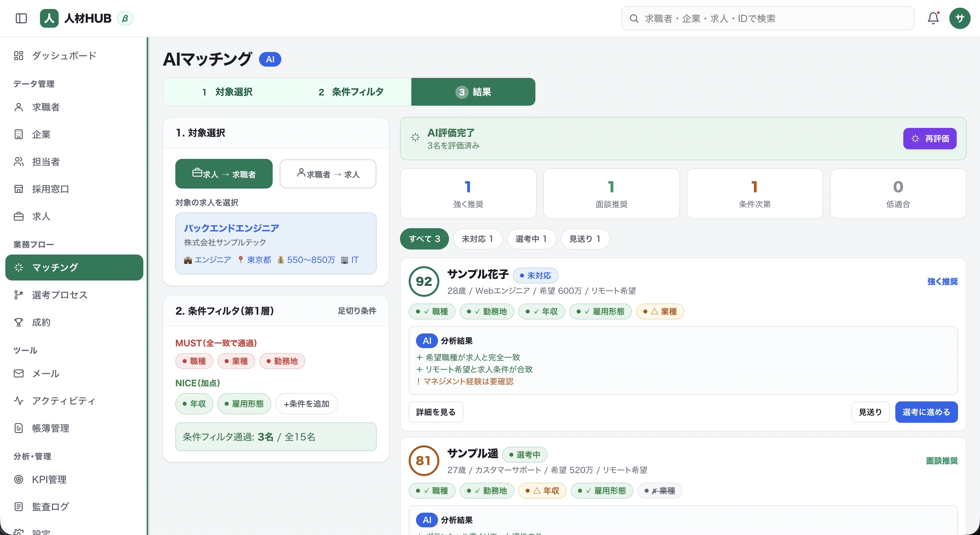Filter results by すべて 3
Screen dimensions: 980x535
[x=424, y=239]
